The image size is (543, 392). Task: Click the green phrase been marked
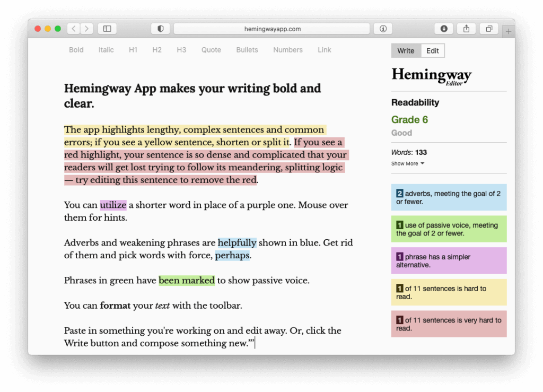[x=187, y=281]
